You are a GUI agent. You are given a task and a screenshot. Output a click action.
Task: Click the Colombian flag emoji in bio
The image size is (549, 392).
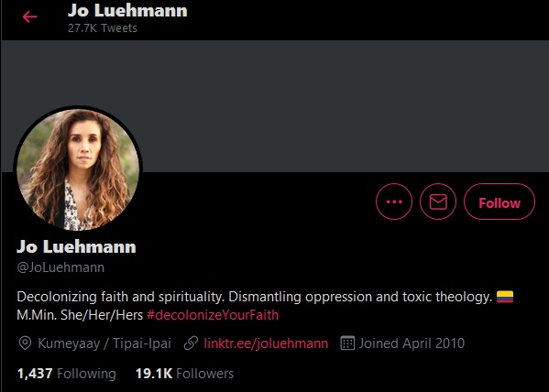[x=505, y=297]
